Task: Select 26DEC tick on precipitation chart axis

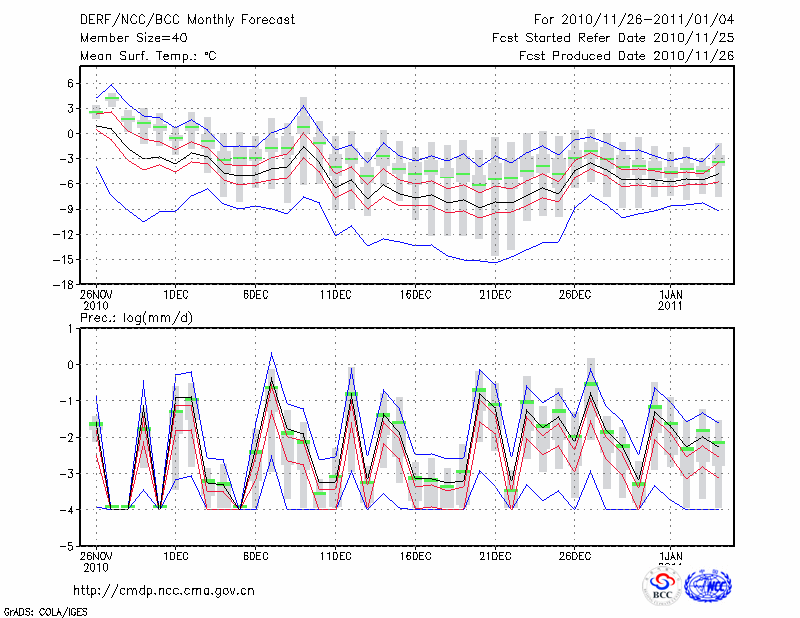Action: pyautogui.click(x=575, y=556)
